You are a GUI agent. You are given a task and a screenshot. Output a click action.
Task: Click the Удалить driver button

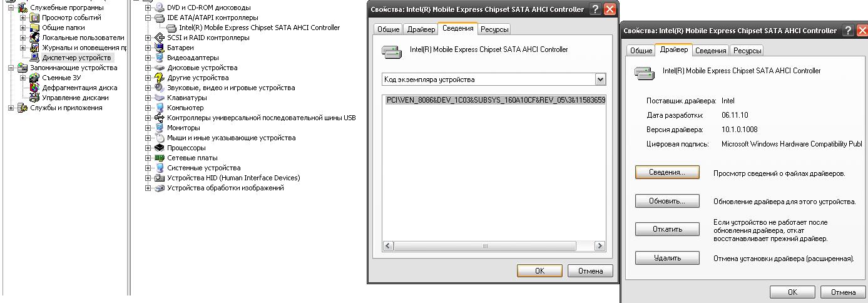click(x=667, y=258)
